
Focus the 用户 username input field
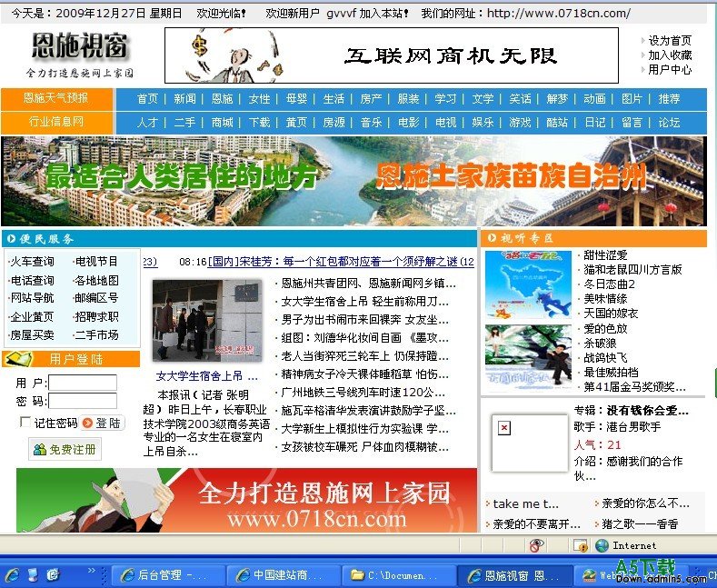83,383
